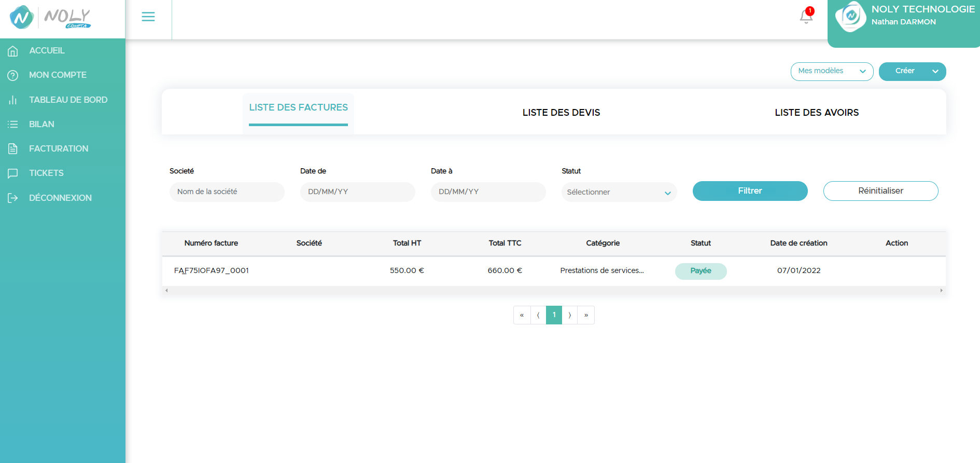Open the notifications bell
The height and width of the screenshot is (463, 980).
coord(806,16)
